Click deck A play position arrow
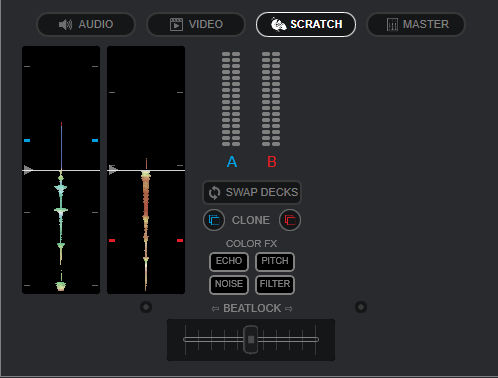This screenshot has height=378, width=498. 28,170
